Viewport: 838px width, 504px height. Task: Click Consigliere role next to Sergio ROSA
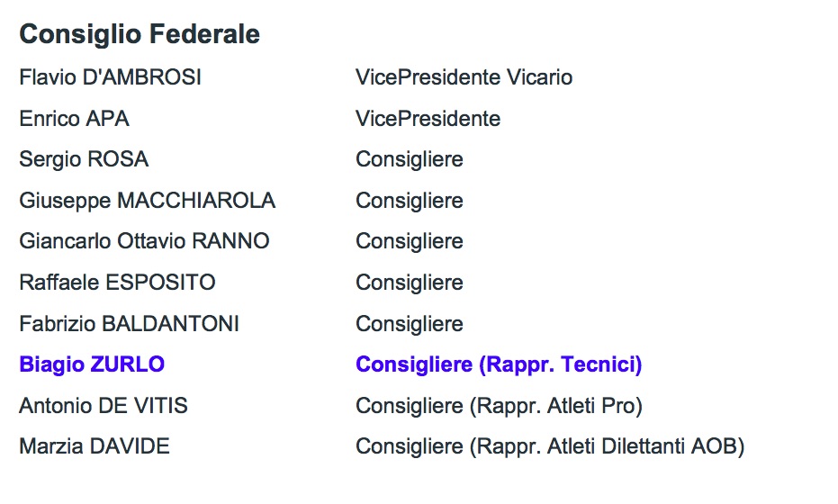point(410,159)
